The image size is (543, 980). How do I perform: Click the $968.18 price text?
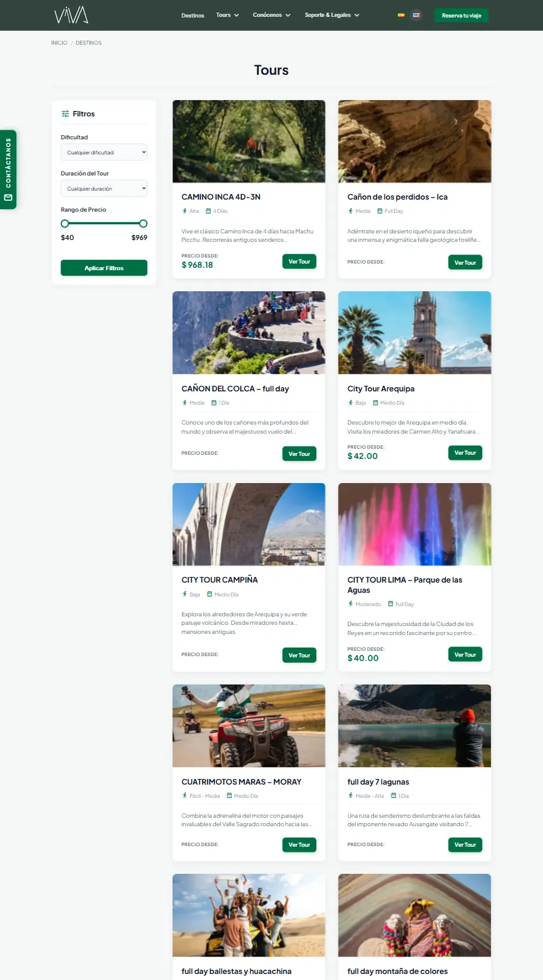point(197,265)
